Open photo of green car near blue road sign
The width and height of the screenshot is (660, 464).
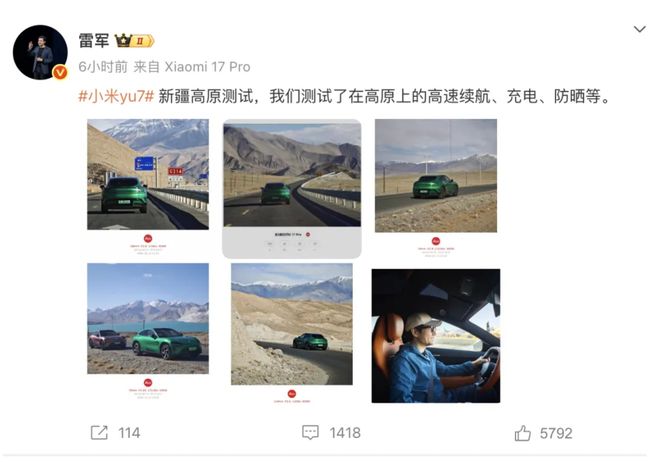(148, 174)
